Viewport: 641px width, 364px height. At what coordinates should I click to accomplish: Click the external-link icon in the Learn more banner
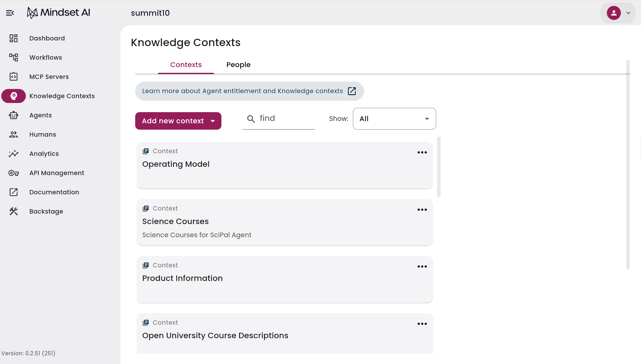click(352, 91)
